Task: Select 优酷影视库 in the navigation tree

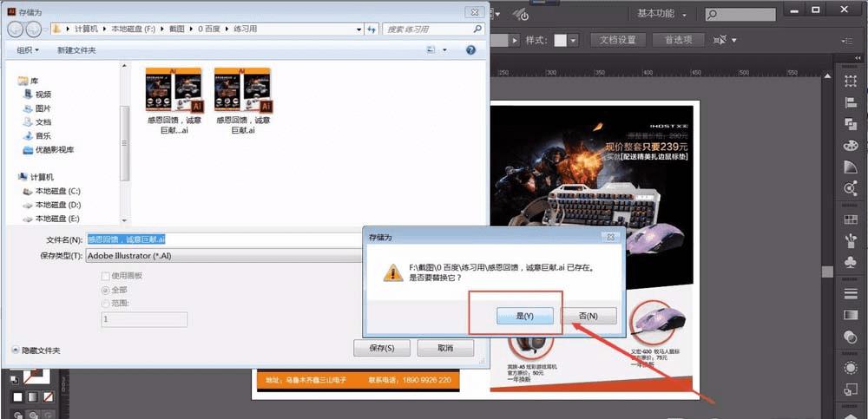Action: coord(55,149)
